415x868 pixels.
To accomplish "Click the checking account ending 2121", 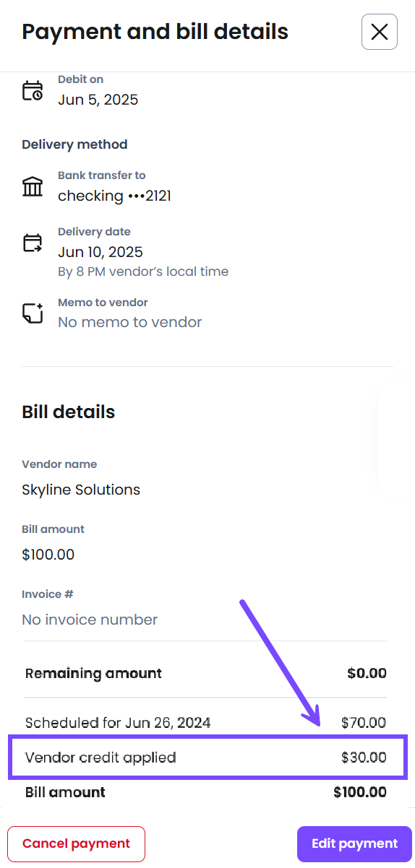I will (114, 196).
